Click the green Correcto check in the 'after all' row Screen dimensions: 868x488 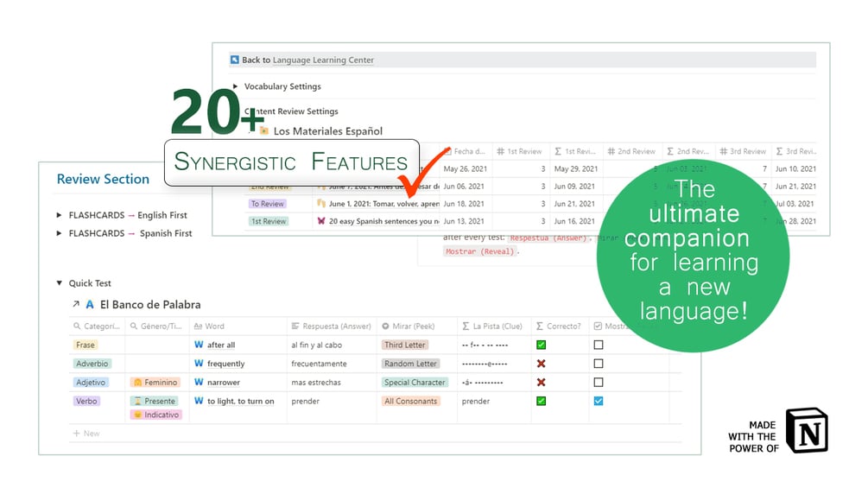542,345
